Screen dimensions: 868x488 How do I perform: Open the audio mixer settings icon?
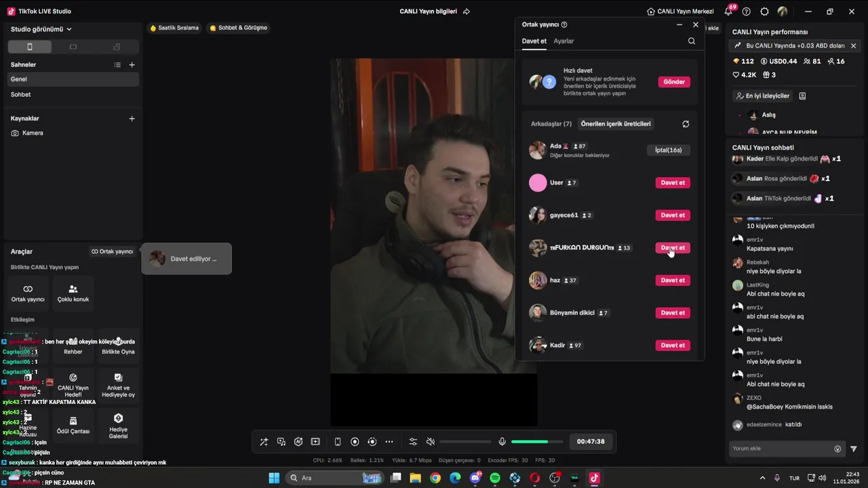tap(413, 442)
